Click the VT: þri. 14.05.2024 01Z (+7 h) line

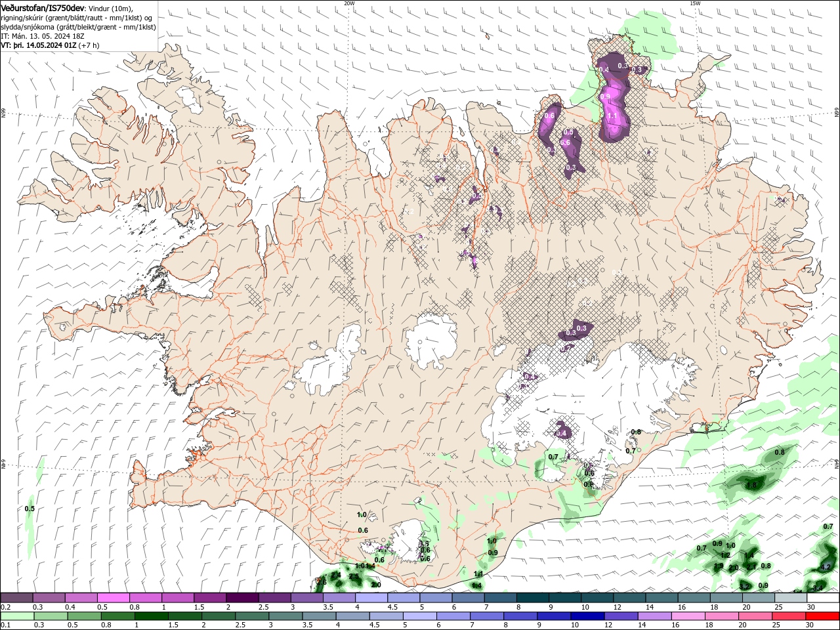coord(50,45)
